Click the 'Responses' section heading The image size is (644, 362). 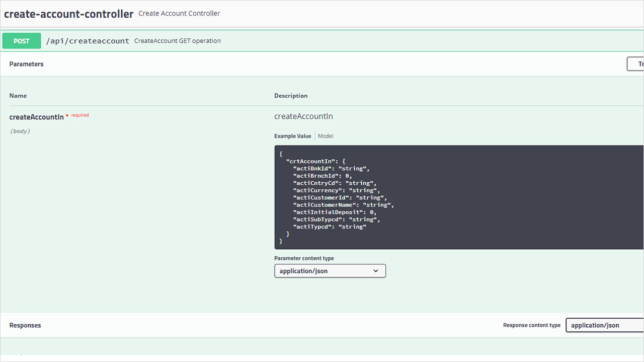pos(25,325)
